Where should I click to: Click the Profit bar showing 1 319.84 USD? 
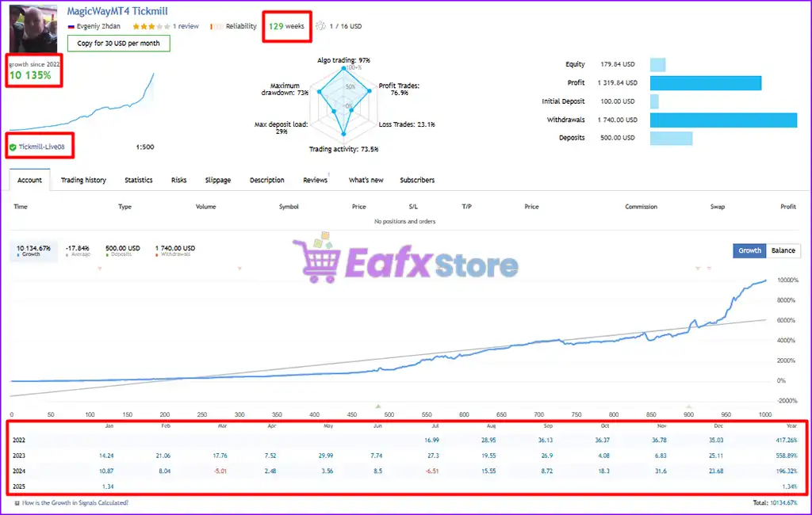coord(706,83)
